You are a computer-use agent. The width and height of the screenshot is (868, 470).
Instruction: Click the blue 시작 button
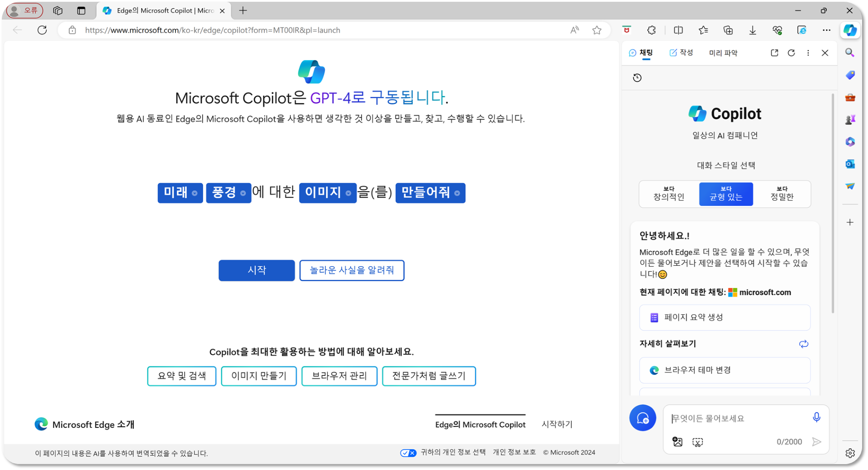click(x=256, y=270)
